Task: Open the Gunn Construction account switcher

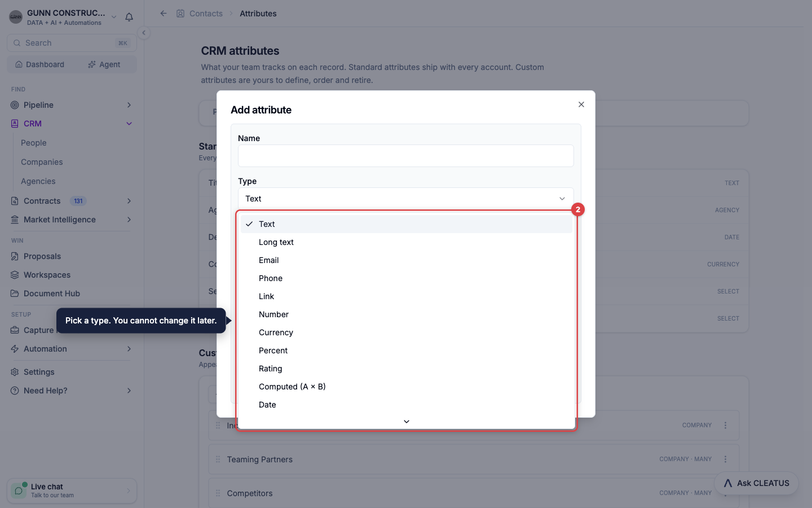Action: coord(63,17)
